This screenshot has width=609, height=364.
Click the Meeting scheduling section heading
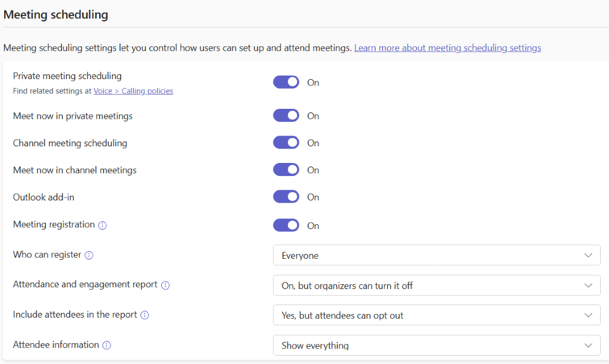56,14
